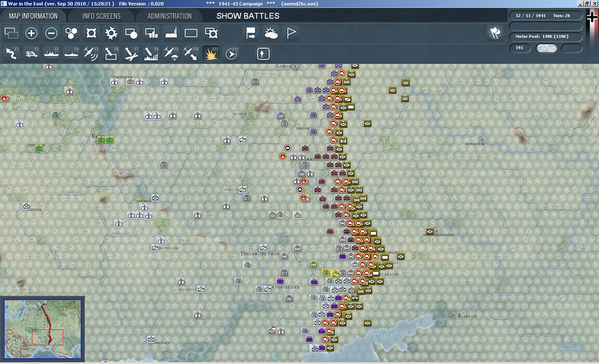Select the green SEC unit at Zhitomir
The width and height of the screenshot is (599, 364).
39,148
